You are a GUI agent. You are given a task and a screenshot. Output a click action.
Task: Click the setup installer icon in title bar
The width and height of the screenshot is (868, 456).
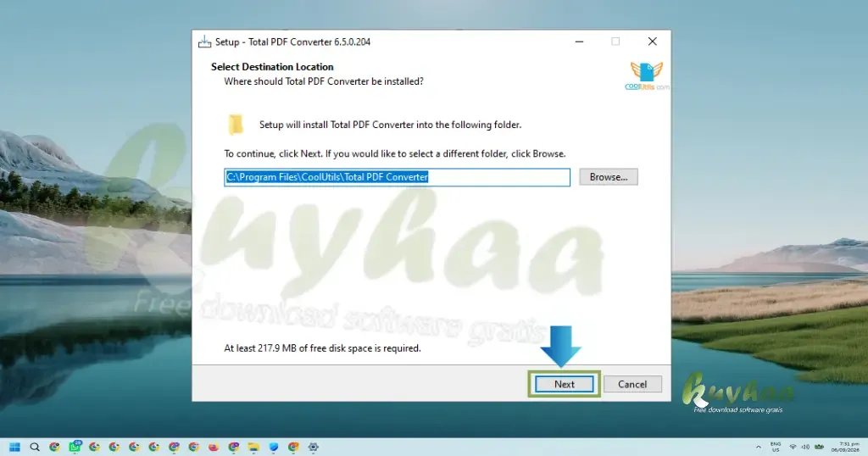(204, 42)
